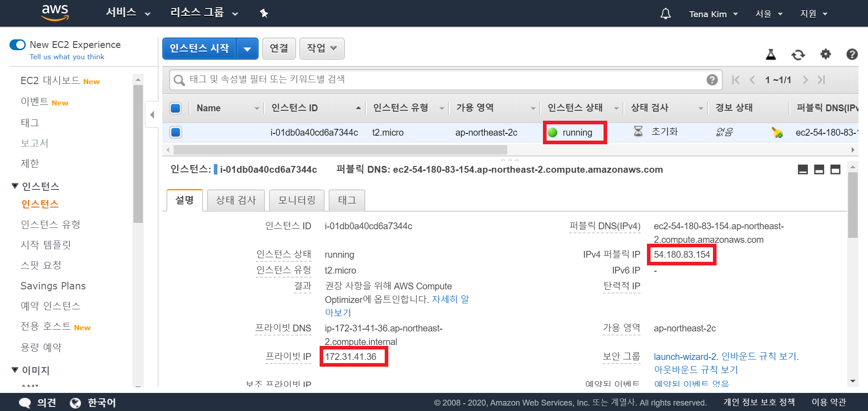Open launch instance dropdown arrow
This screenshot has width=868, height=411.
pos(247,49)
